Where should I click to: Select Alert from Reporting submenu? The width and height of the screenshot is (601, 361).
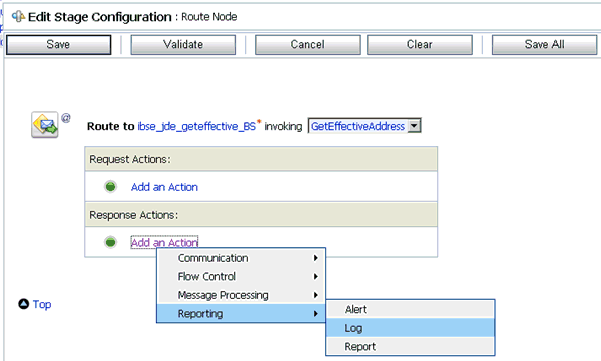tap(411, 309)
